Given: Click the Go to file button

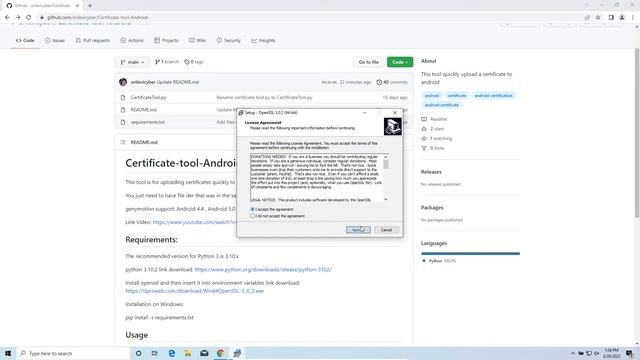Looking at the screenshot, I should [x=368, y=62].
